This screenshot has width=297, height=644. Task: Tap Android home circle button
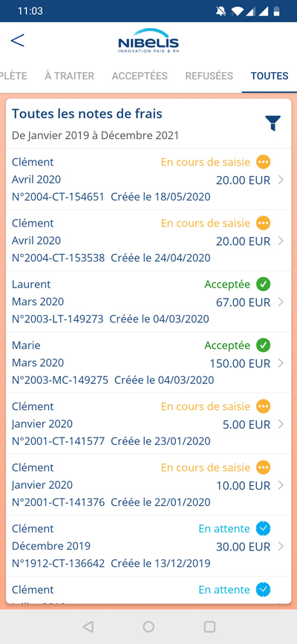coord(148,626)
